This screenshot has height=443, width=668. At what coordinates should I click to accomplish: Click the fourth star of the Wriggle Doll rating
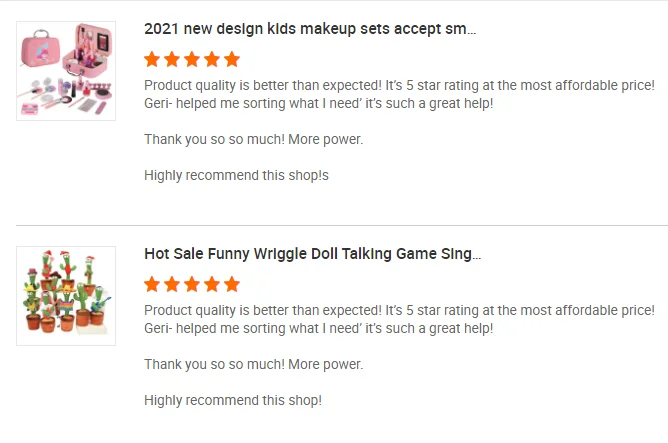(x=212, y=284)
